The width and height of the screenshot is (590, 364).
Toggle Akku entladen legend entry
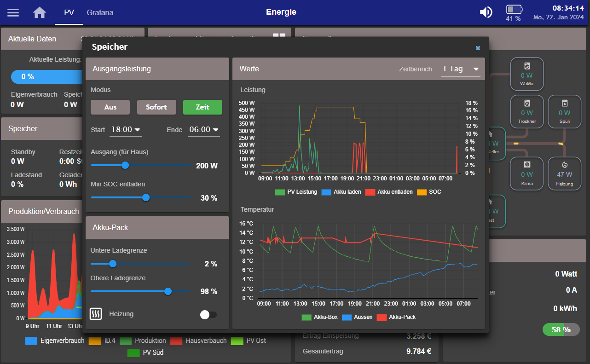pos(389,192)
